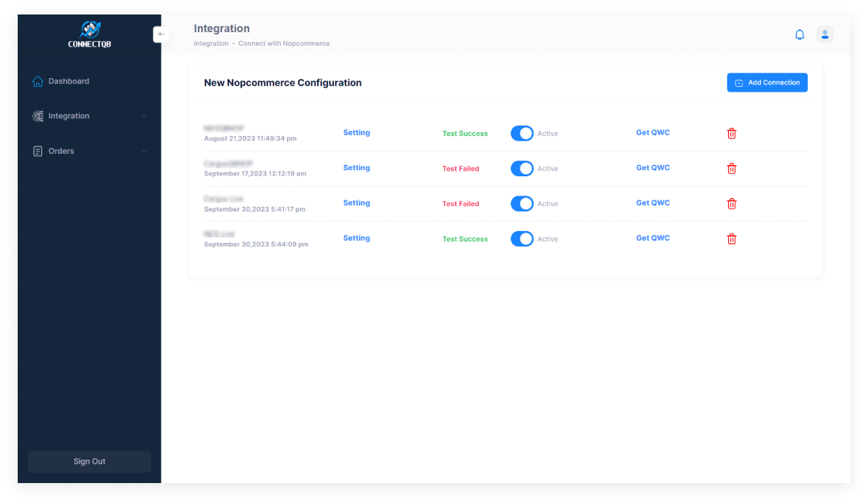Click Test Success status on 5:44:09 pm row
Viewport: 868px width, 504px height.
click(x=465, y=239)
